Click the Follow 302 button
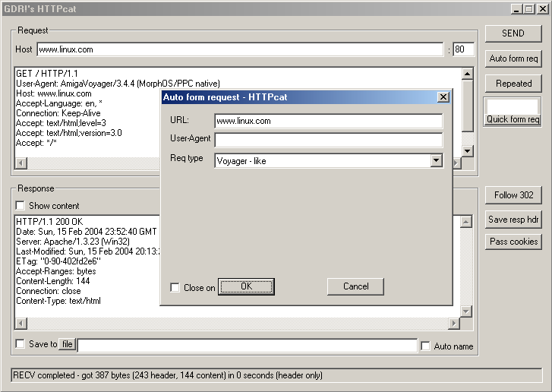 [513, 195]
